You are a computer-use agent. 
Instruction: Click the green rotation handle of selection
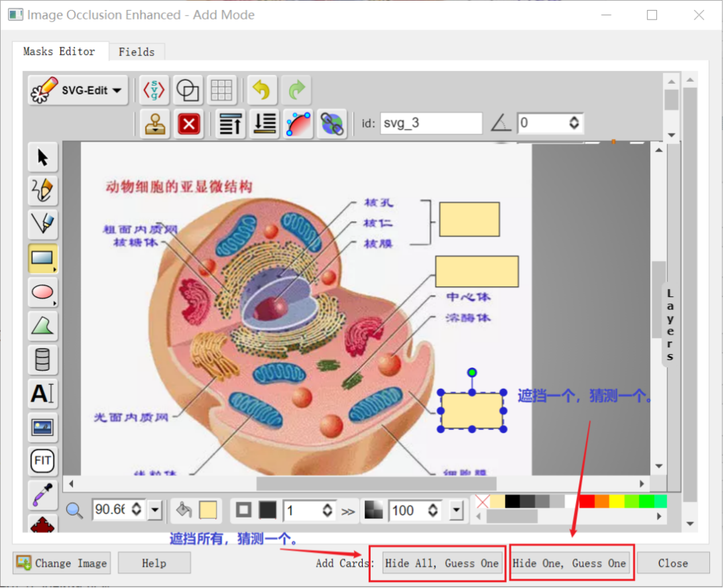(x=472, y=372)
